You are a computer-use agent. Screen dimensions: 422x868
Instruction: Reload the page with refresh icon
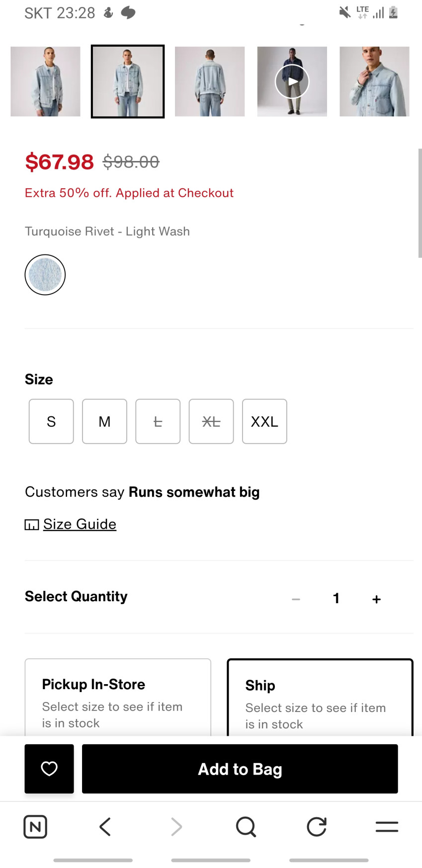pos(316,827)
